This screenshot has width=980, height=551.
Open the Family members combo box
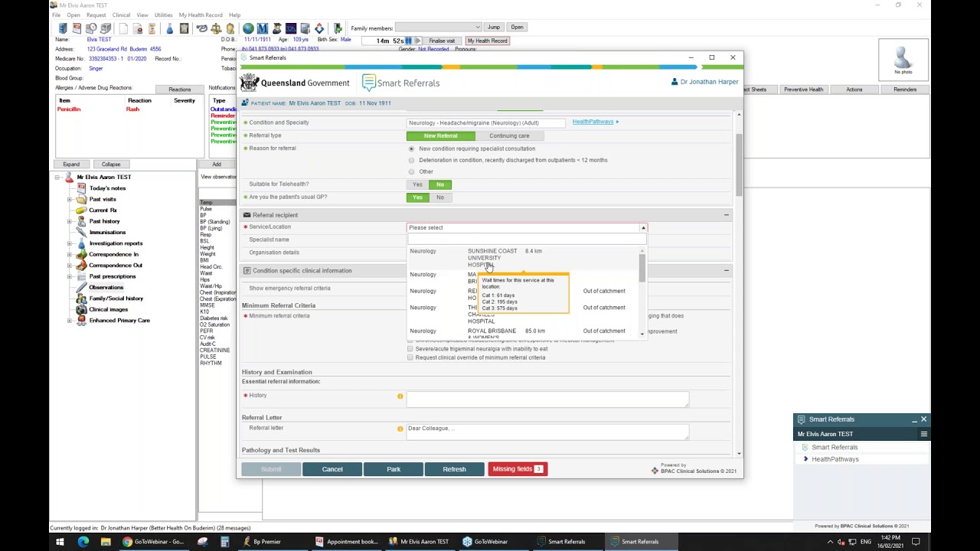[x=438, y=28]
